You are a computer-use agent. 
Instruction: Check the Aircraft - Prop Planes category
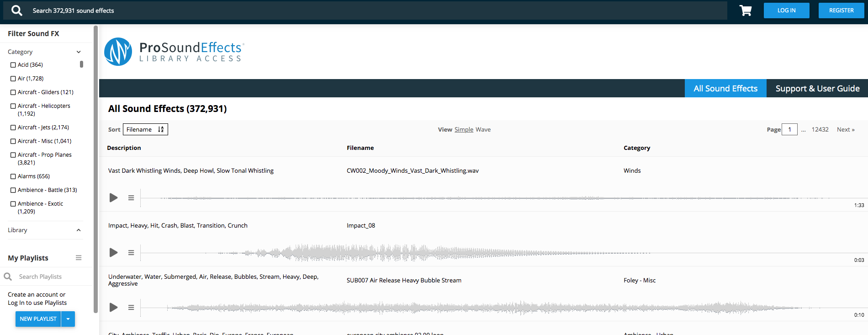click(13, 155)
